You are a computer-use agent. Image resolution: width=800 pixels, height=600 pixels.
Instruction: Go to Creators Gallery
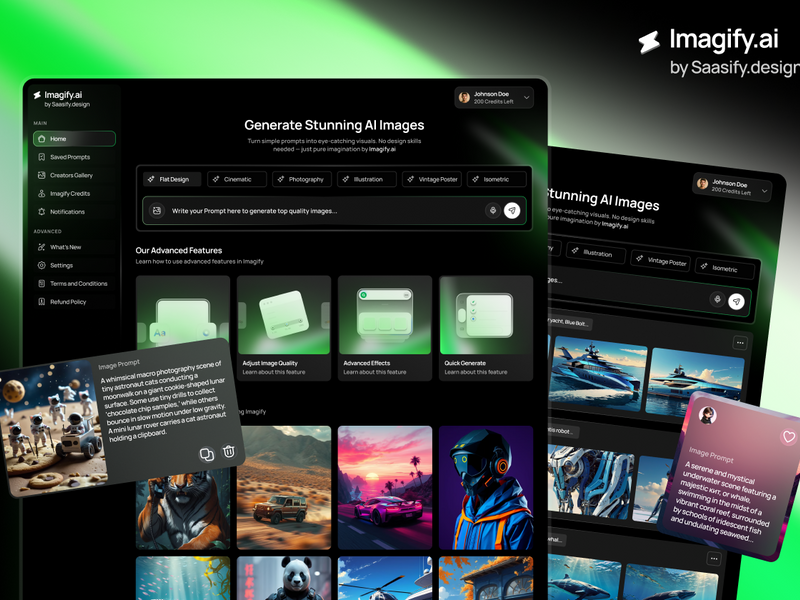point(74,176)
